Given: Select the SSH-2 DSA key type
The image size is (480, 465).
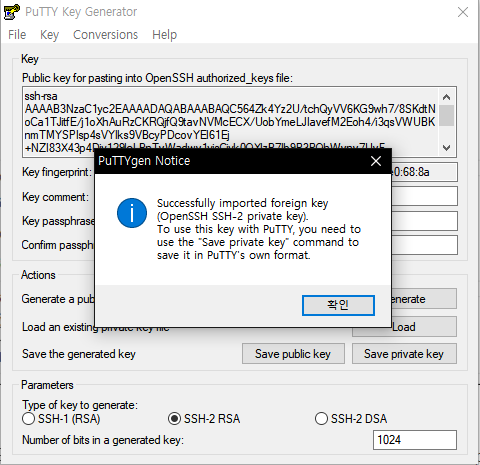Looking at the screenshot, I should tap(351, 419).
